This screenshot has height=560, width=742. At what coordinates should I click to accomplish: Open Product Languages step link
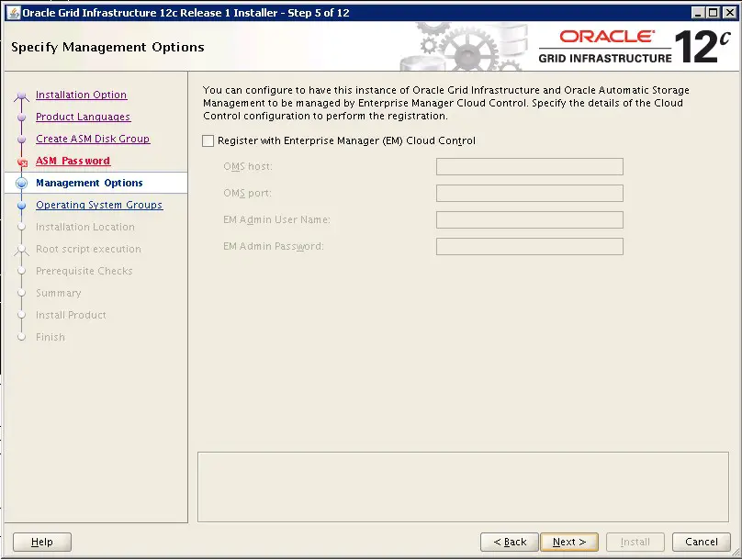point(84,117)
